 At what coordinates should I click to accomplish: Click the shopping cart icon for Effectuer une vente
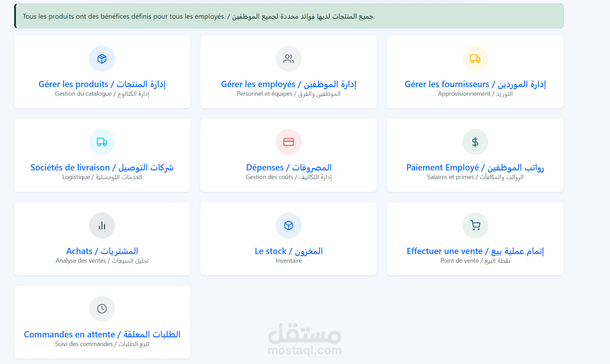(475, 226)
